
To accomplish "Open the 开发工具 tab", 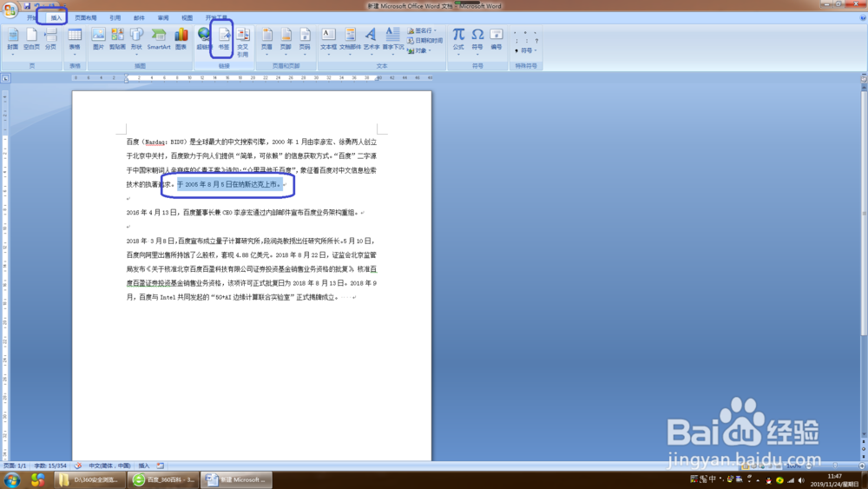I will pos(216,17).
